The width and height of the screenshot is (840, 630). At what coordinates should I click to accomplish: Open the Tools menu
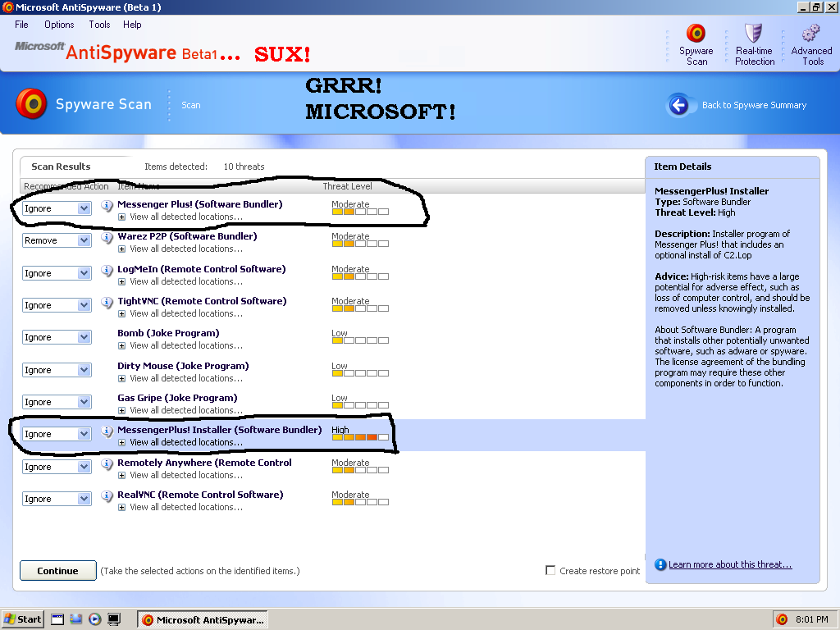[99, 25]
